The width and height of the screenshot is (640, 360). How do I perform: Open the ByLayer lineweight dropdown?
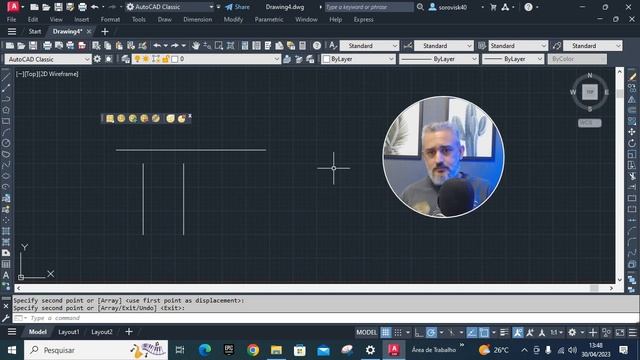coord(513,59)
